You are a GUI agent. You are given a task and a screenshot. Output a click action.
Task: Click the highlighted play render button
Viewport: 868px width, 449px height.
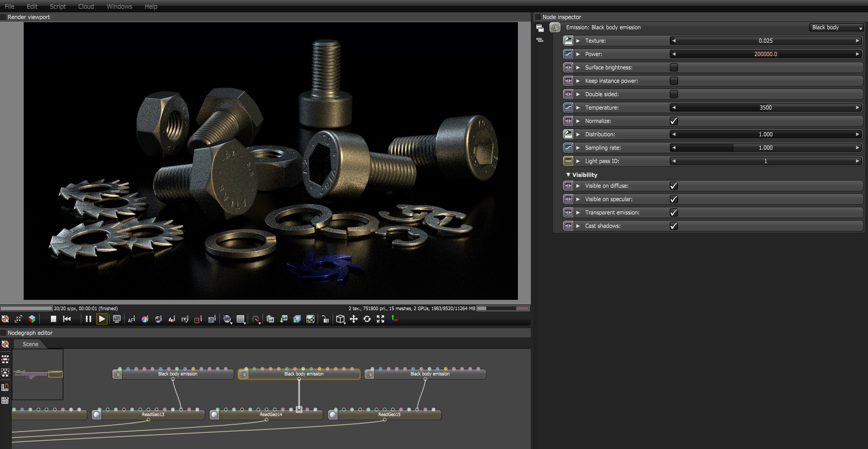point(102,319)
